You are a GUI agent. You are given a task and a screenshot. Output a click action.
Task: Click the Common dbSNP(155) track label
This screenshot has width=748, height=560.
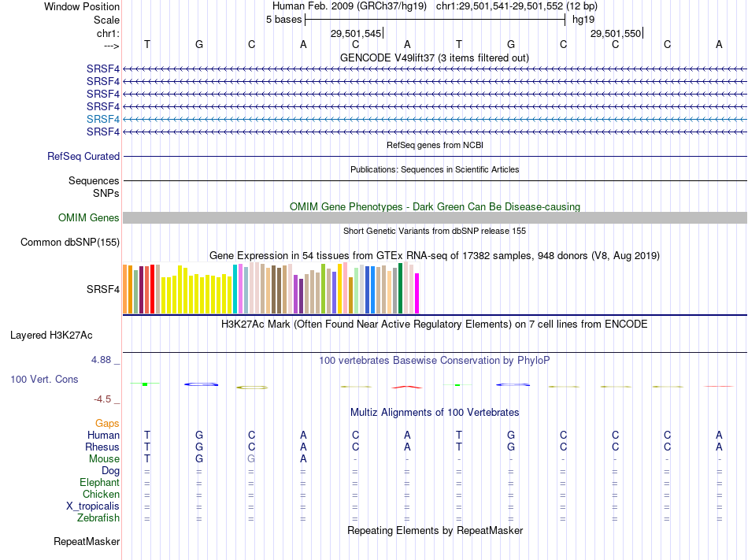(x=70, y=243)
